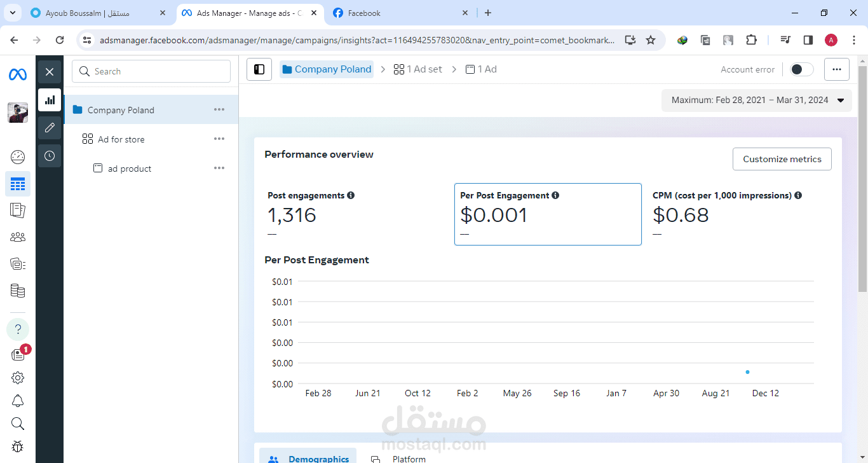This screenshot has width=868, height=463.
Task: Select the CPM metric card
Action: pos(741,214)
